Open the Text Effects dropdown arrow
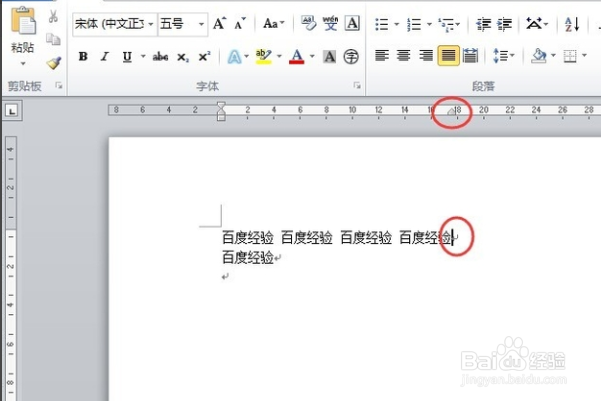601x401 pixels. point(246,56)
